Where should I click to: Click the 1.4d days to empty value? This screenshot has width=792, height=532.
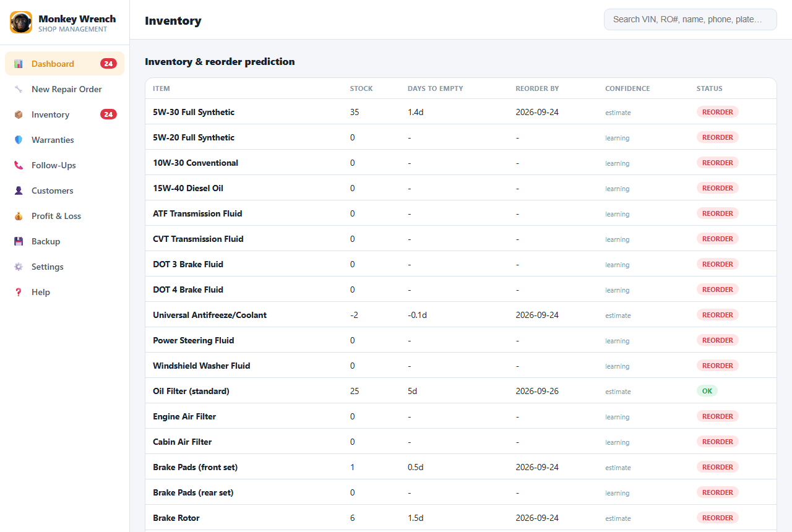click(x=416, y=112)
